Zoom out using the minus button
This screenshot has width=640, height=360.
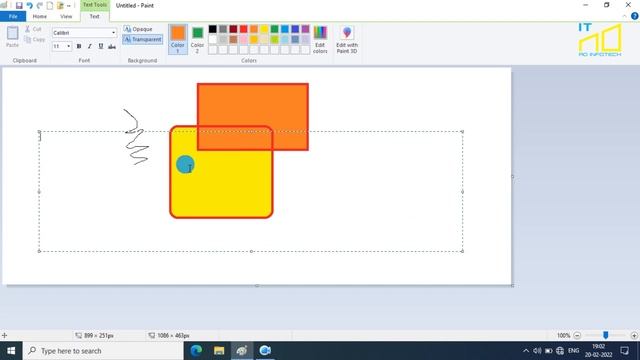coord(577,336)
